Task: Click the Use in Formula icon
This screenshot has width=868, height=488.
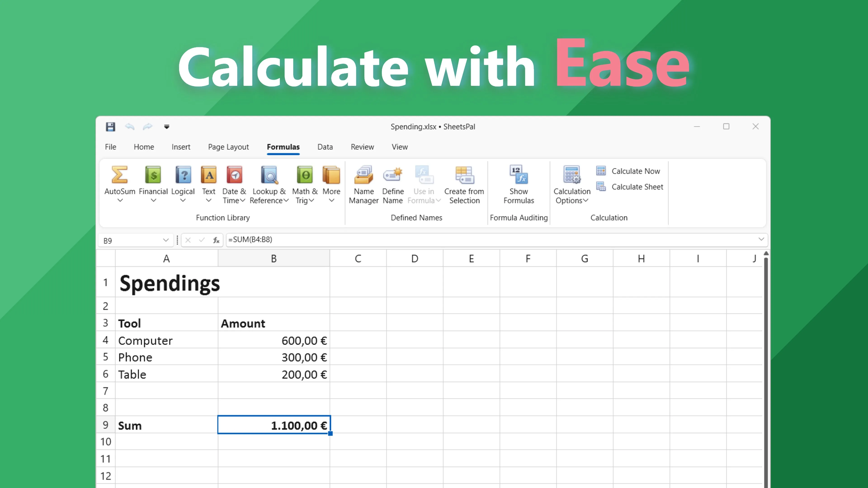Action: [x=424, y=175]
